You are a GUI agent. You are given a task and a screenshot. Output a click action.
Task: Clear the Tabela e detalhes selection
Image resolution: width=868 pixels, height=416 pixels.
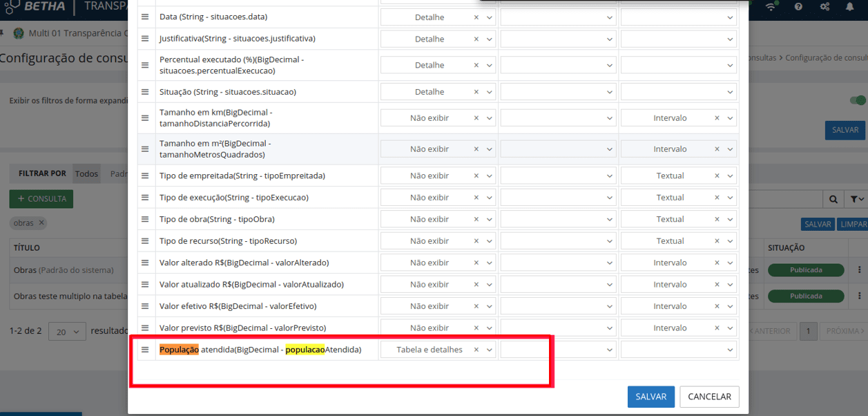pyautogui.click(x=476, y=350)
